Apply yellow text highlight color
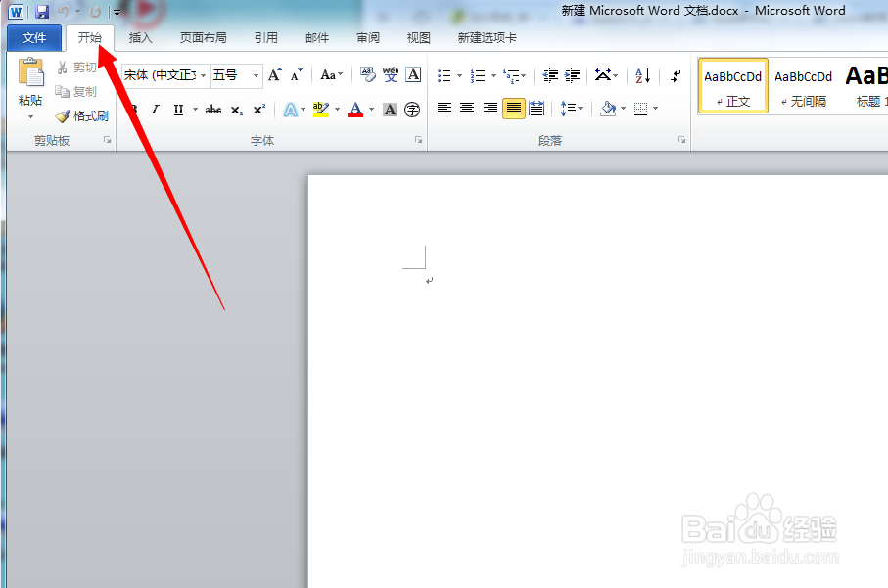 click(x=321, y=109)
